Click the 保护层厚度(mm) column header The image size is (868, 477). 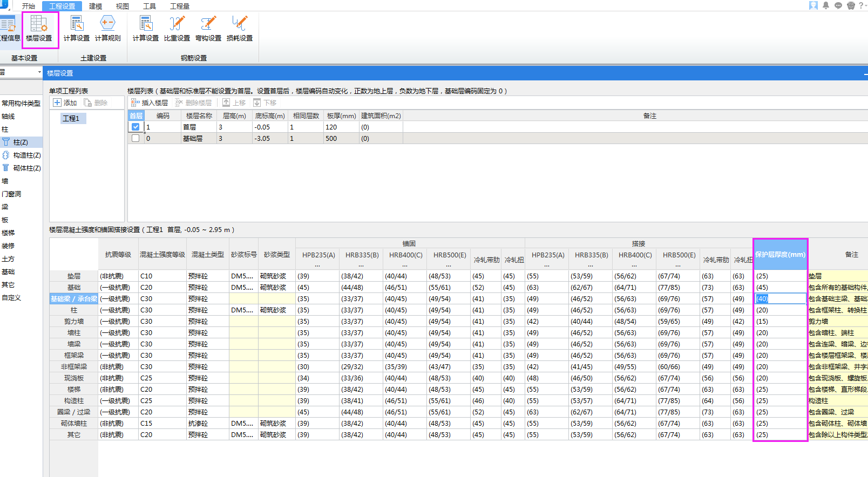780,254
